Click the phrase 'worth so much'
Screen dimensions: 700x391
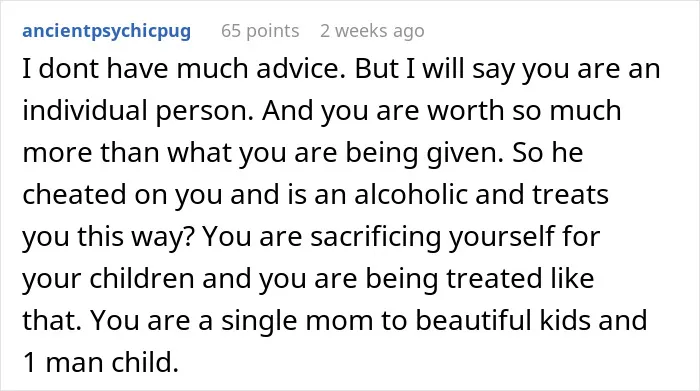524,111
